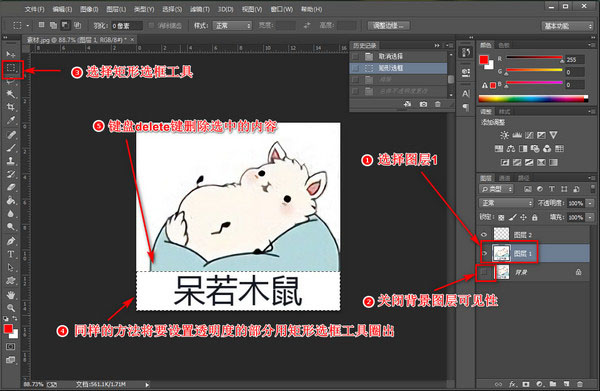600x391 pixels.
Task: Select the Healing Brush tool
Action: [x=11, y=134]
